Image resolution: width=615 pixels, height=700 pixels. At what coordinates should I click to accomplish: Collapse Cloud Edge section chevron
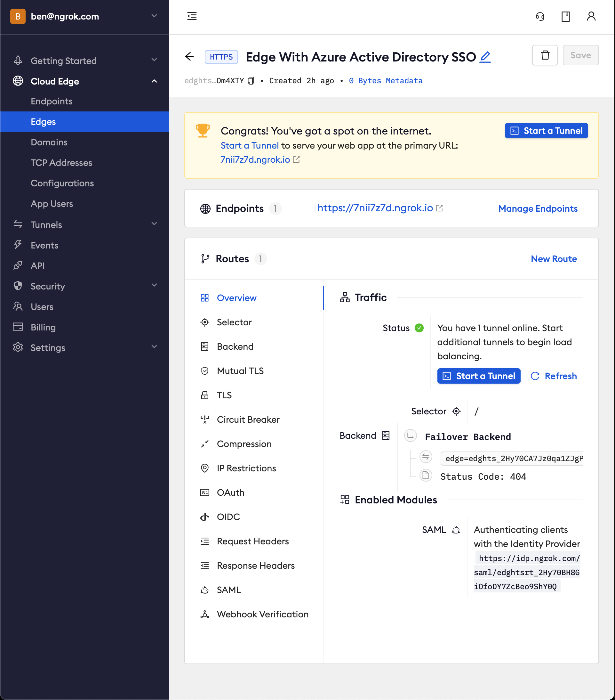click(154, 81)
